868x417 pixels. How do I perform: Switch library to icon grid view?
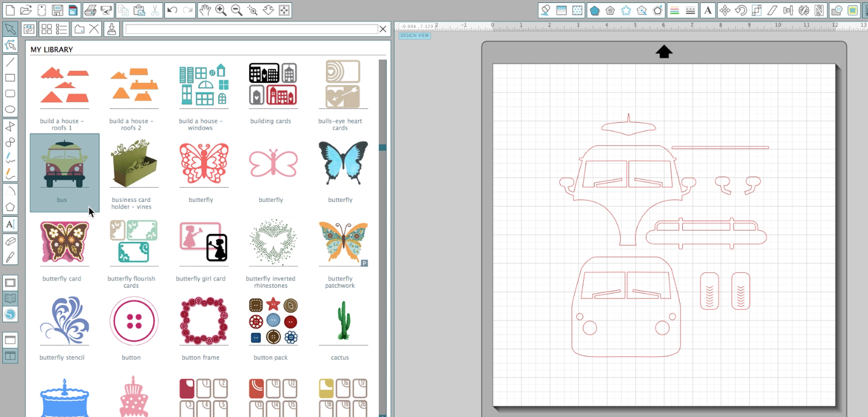(x=46, y=29)
